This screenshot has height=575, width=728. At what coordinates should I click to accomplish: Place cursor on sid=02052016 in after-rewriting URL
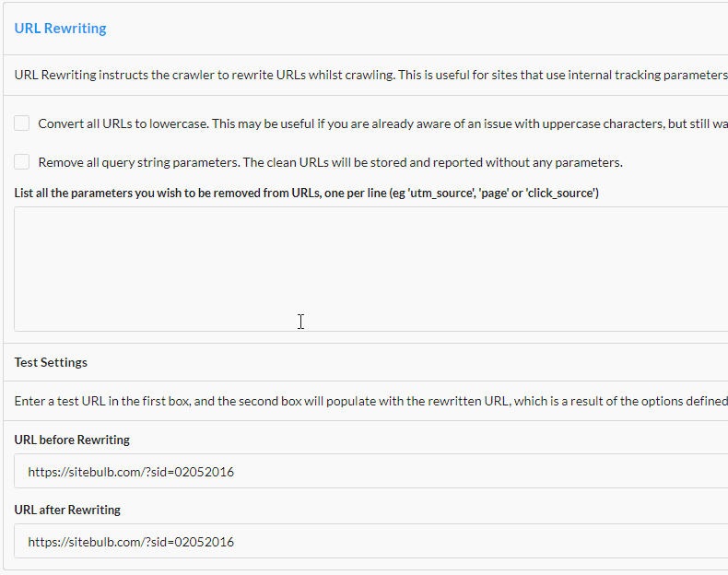coord(192,542)
